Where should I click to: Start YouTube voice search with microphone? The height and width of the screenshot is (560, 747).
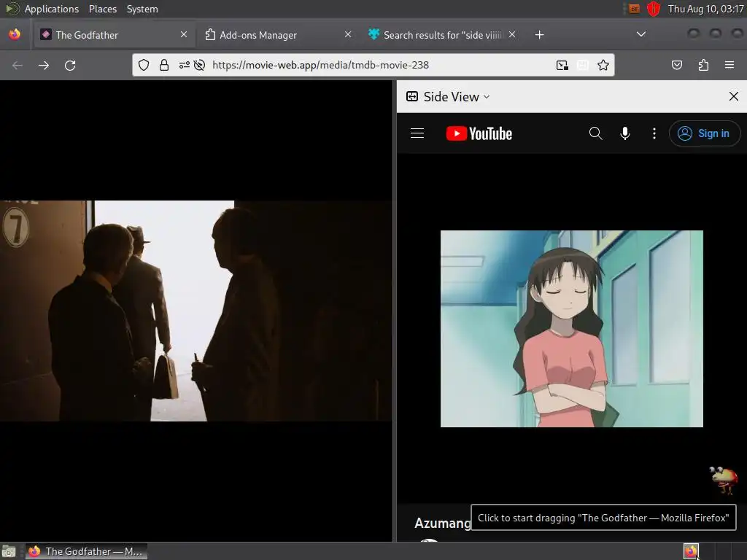pos(625,133)
